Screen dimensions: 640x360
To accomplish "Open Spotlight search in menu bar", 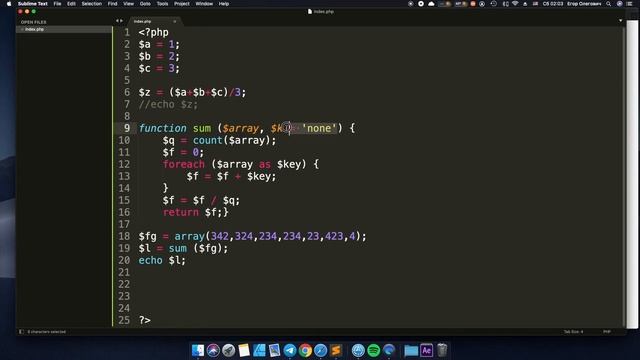I will 609,4.
